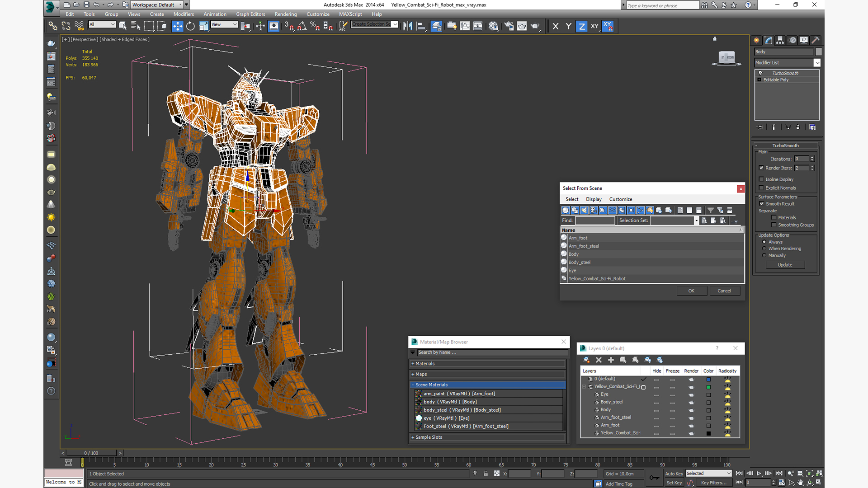This screenshot has height=488, width=868.
Task: Click the Auto Key button
Action: (x=674, y=474)
